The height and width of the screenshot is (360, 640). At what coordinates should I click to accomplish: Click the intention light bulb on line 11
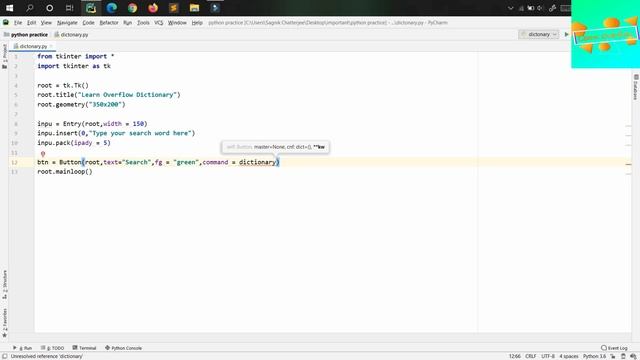[43, 154]
